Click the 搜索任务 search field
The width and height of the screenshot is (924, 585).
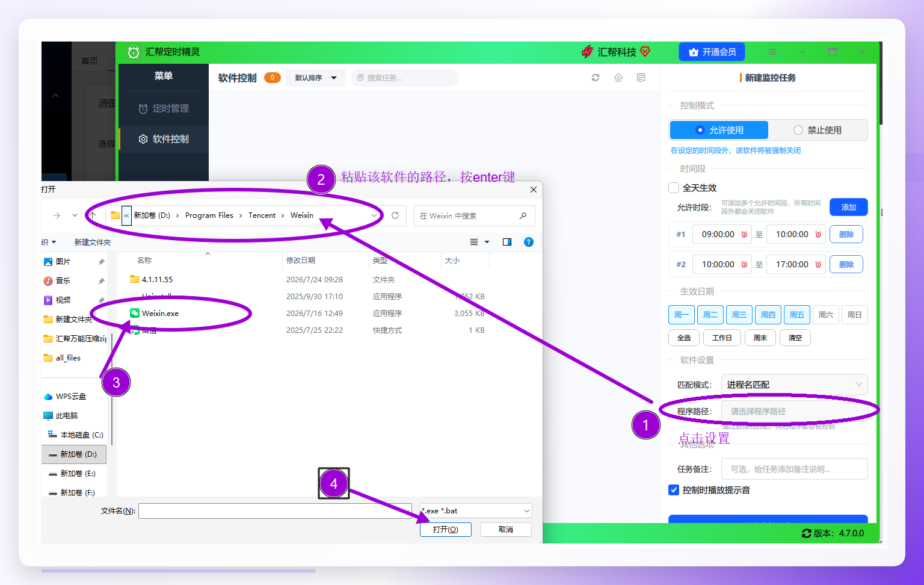(x=405, y=78)
